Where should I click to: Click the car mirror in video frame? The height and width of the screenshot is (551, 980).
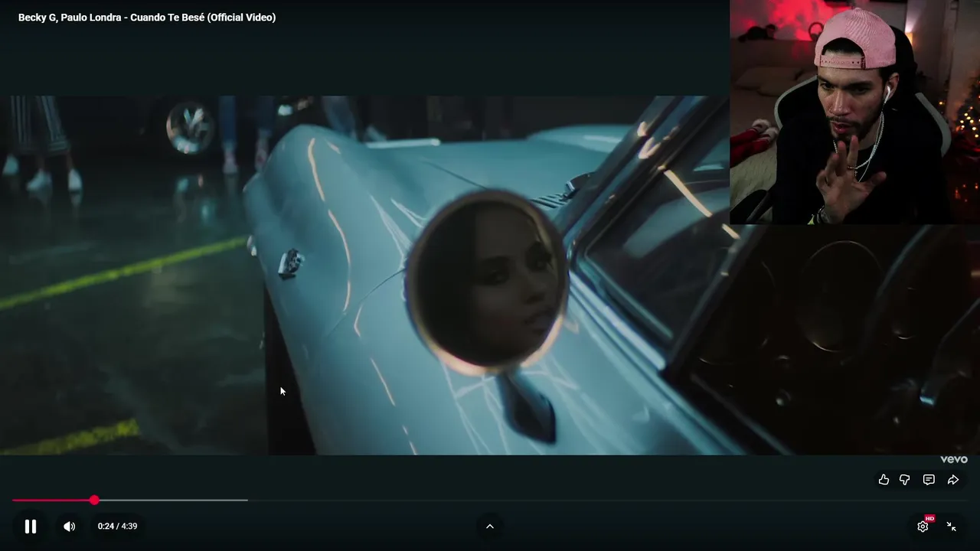click(x=485, y=282)
